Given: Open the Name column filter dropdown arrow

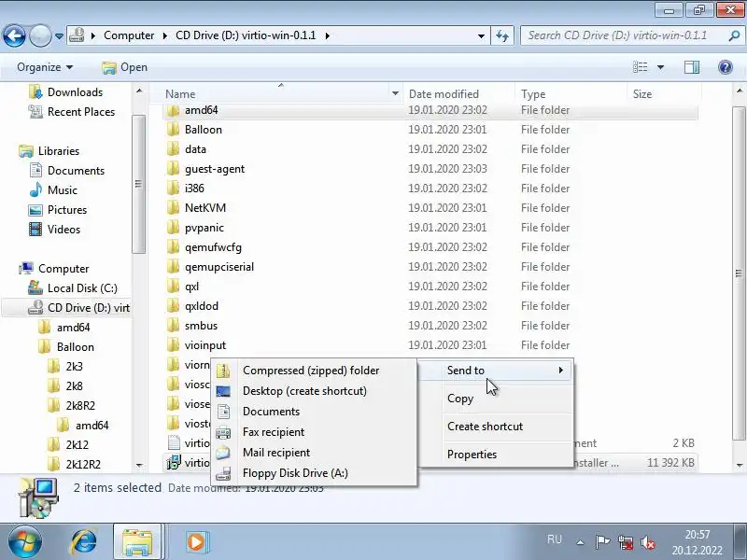Looking at the screenshot, I should pyautogui.click(x=395, y=94).
